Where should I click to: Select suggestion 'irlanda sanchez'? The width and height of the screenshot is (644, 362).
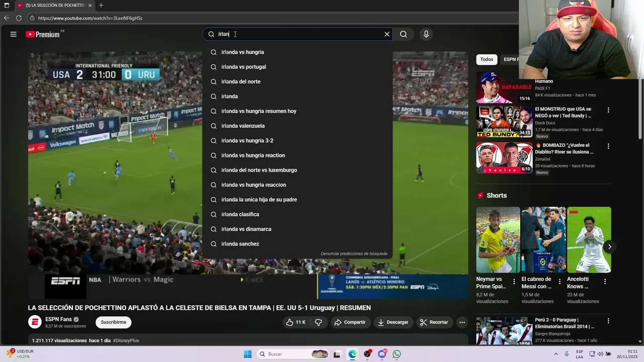(297, 244)
